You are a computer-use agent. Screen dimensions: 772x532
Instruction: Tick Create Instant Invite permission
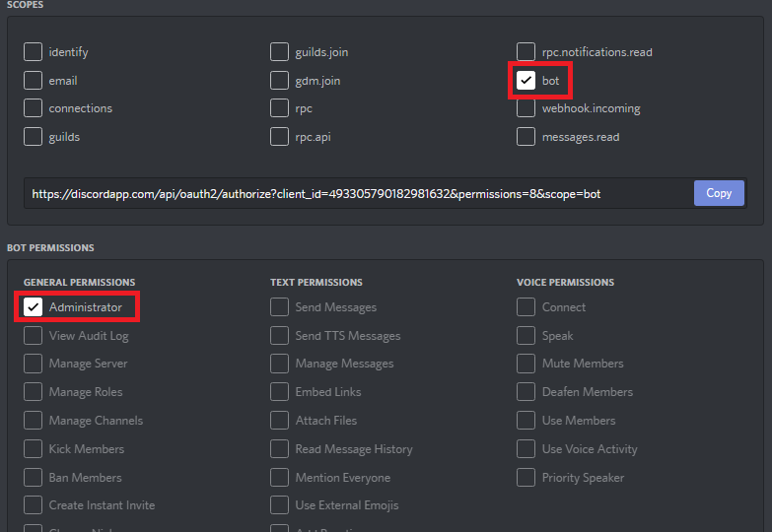(33, 505)
